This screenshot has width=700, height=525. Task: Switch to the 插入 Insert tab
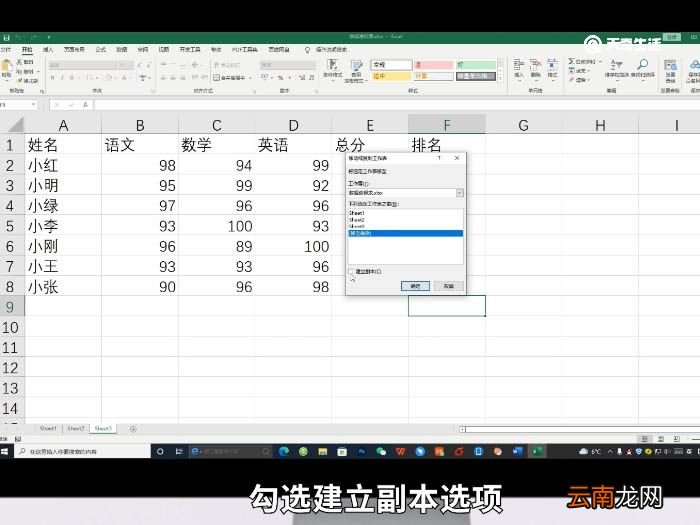(48, 50)
